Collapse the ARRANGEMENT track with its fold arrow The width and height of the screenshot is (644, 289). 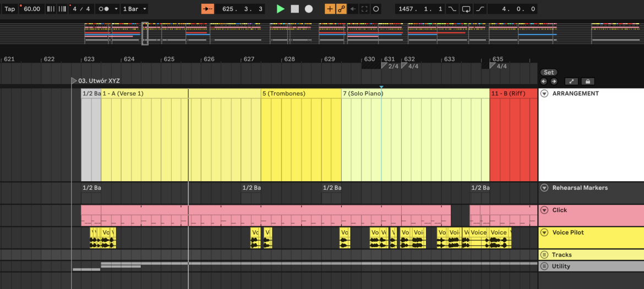tap(544, 94)
